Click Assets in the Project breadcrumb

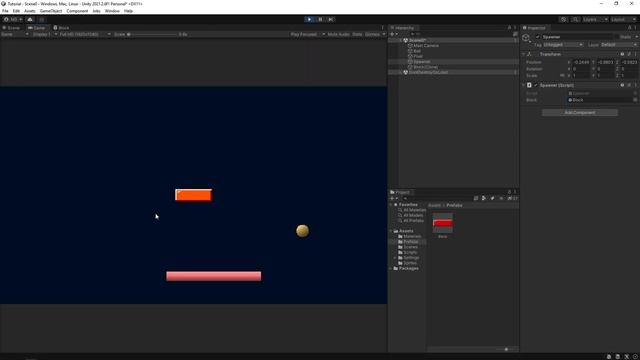click(434, 205)
